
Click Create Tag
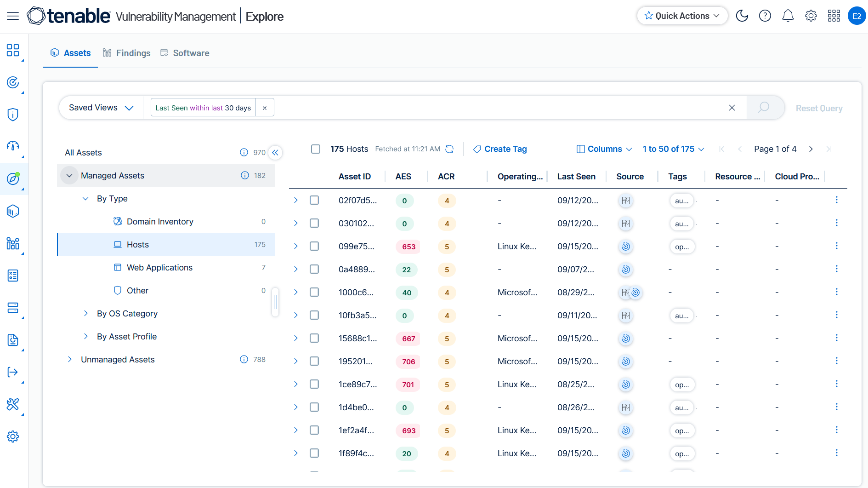tap(500, 149)
